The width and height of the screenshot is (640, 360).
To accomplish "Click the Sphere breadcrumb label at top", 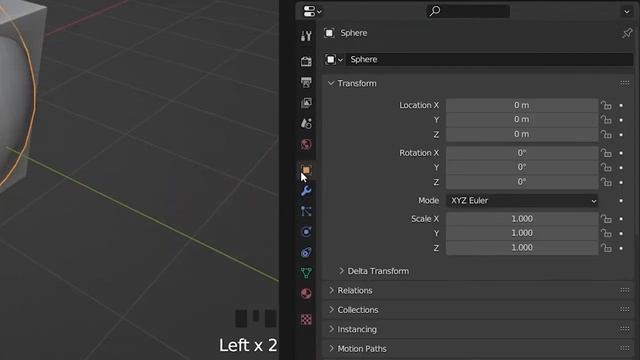I will click(353, 33).
